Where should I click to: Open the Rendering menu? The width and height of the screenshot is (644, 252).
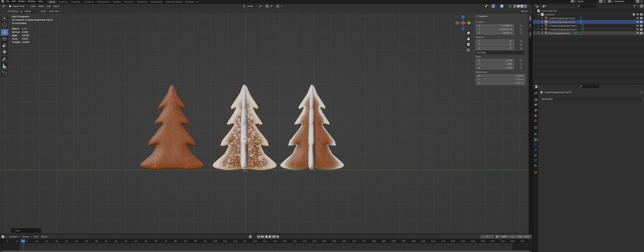pyautogui.click(x=142, y=2)
